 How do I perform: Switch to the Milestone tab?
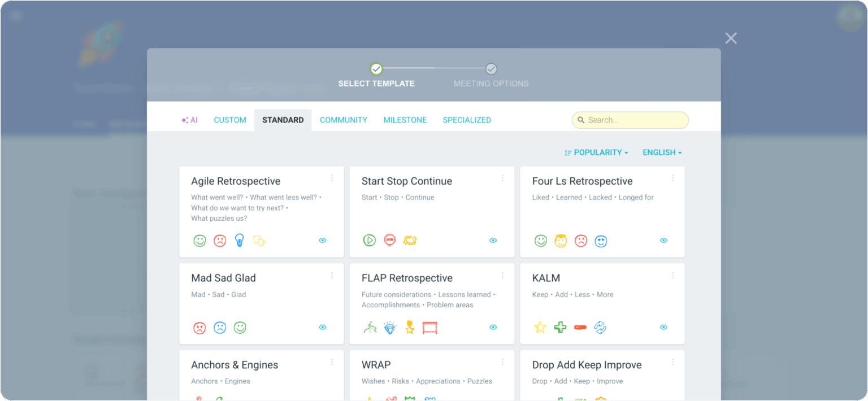pos(405,120)
